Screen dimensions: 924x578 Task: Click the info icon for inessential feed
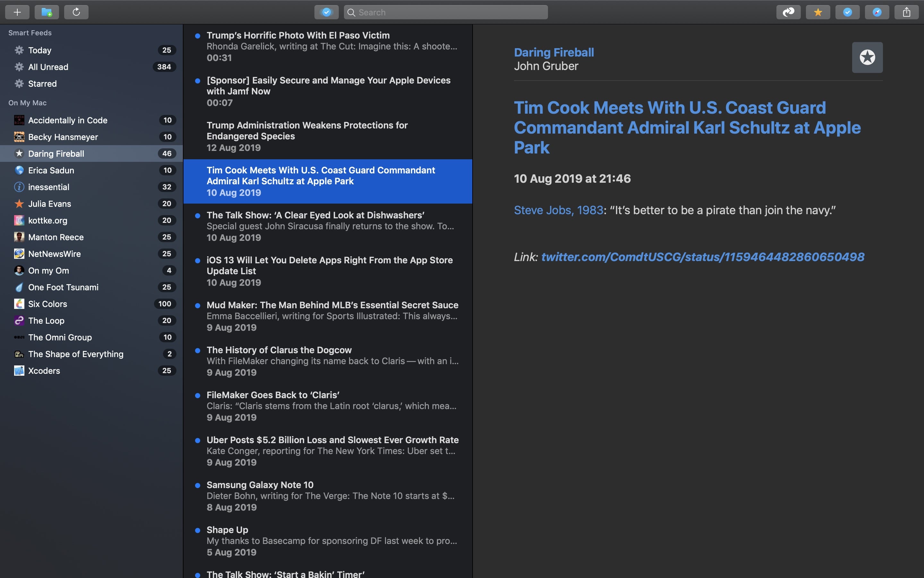[19, 187]
